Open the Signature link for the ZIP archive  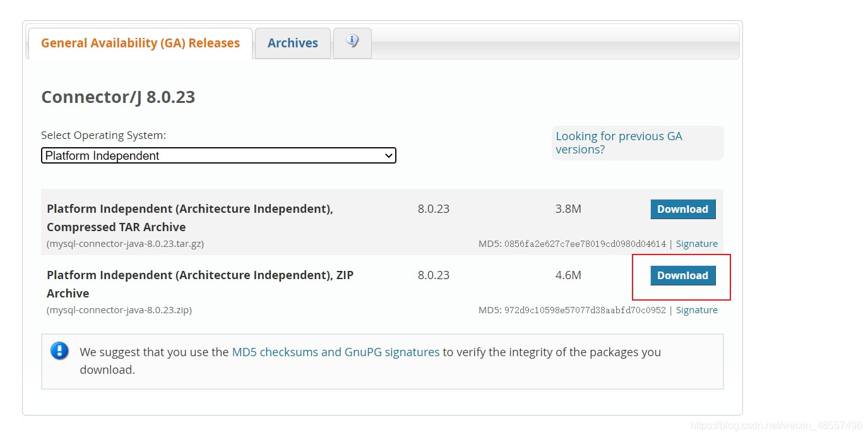click(x=696, y=309)
